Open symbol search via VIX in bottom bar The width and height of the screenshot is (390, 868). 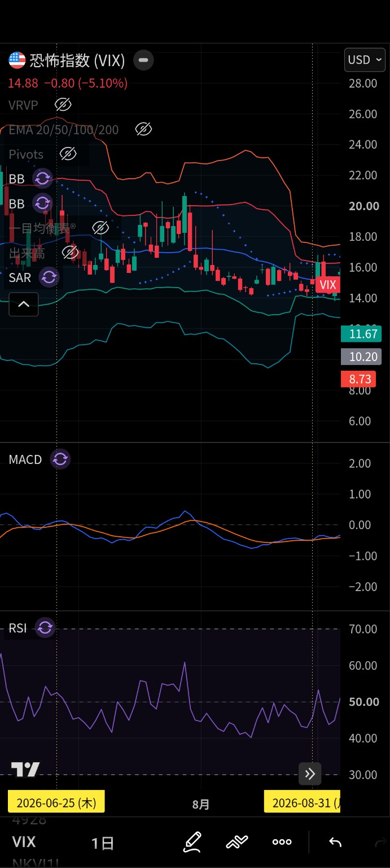point(24,842)
